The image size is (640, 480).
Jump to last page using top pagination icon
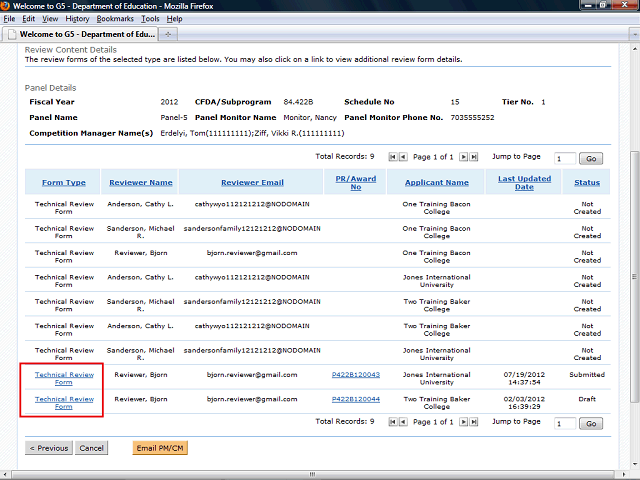click(473, 157)
